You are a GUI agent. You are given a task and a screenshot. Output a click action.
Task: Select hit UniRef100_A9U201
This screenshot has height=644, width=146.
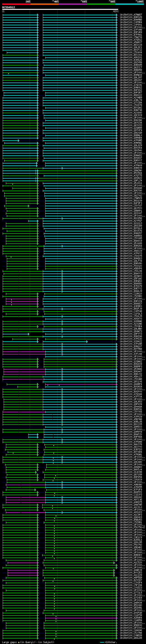[x=131, y=58]
